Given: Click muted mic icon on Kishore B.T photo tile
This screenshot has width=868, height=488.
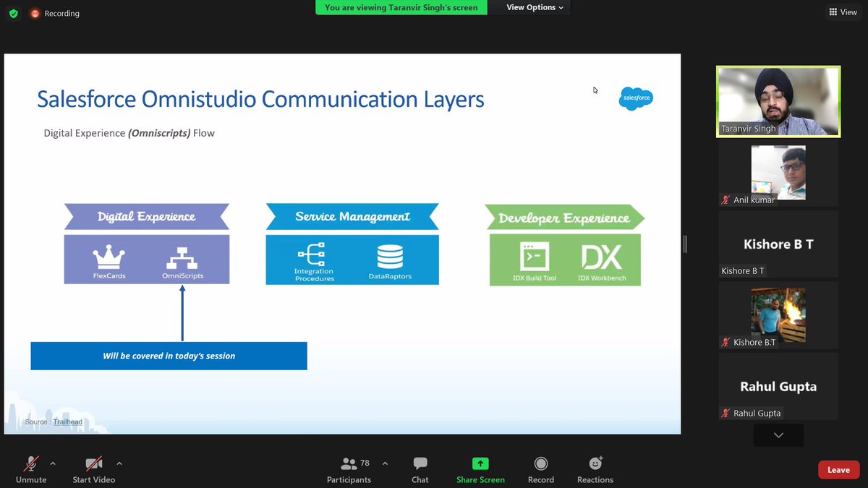Looking at the screenshot, I should [726, 343].
